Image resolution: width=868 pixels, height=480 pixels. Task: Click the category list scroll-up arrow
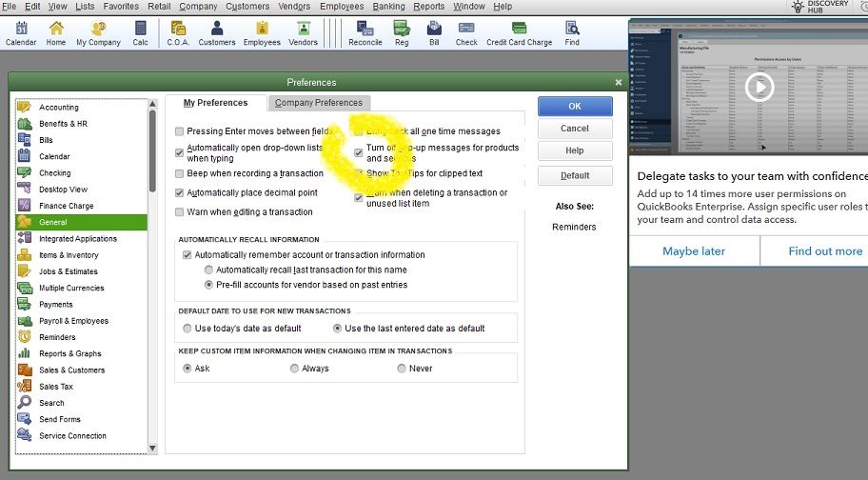coord(153,104)
